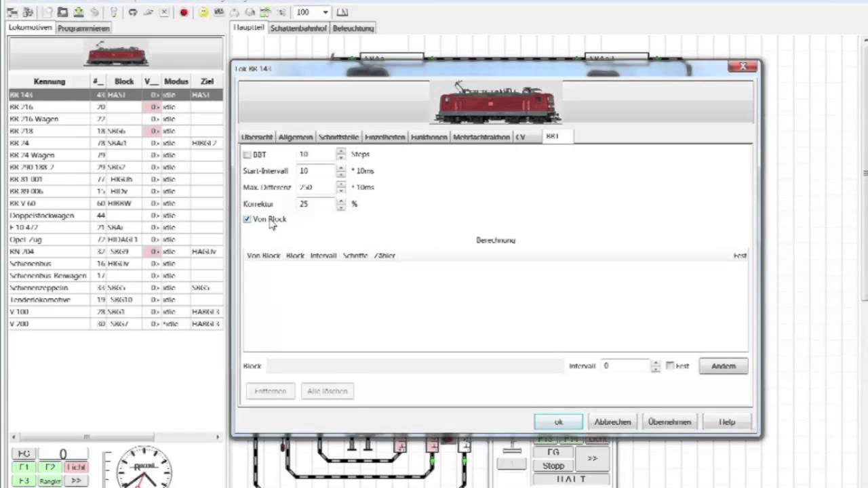Enable the BBT checkbox
The image size is (868, 488).
click(x=247, y=155)
